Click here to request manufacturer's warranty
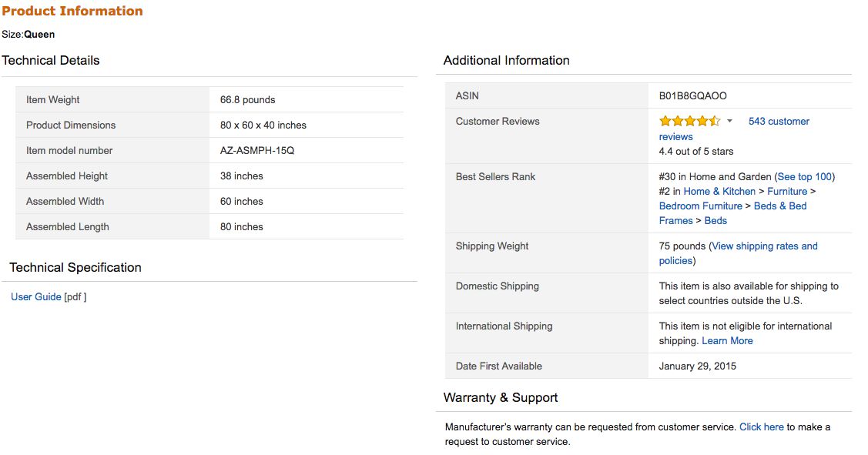868x455 pixels. click(x=761, y=427)
